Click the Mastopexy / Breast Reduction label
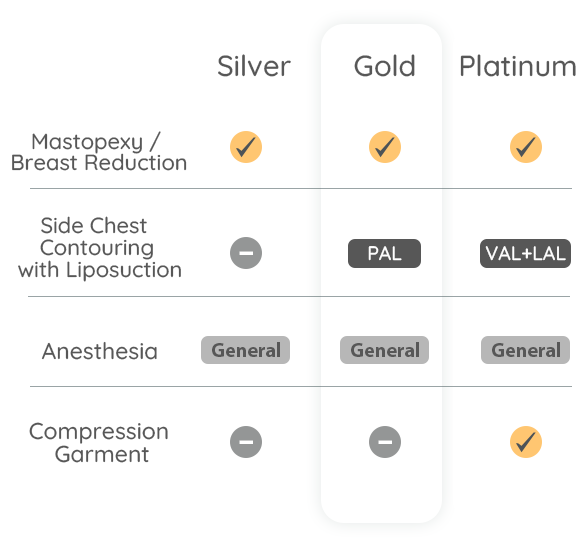The height and width of the screenshot is (547, 585). (x=99, y=152)
